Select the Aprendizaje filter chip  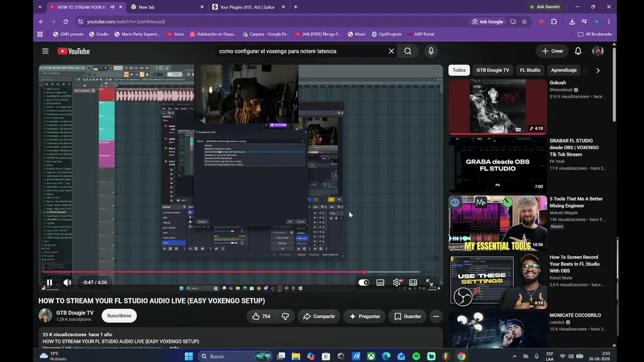pyautogui.click(x=563, y=70)
